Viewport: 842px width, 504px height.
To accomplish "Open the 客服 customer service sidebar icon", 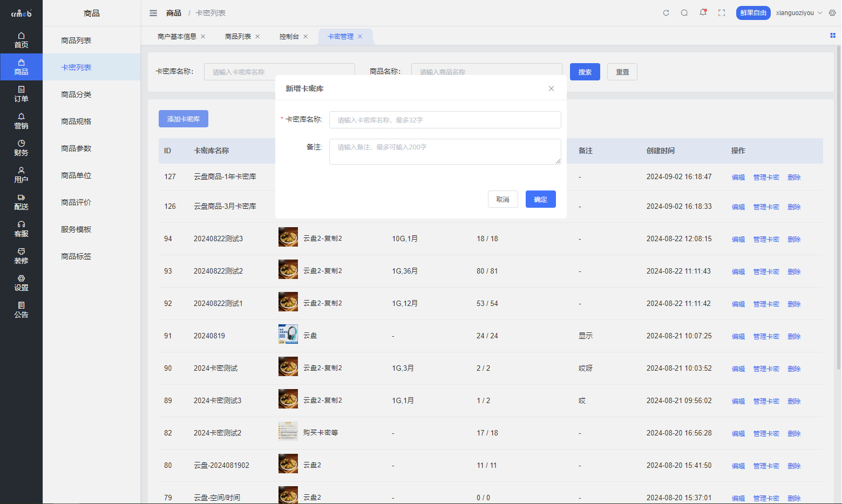I will 21,229.
